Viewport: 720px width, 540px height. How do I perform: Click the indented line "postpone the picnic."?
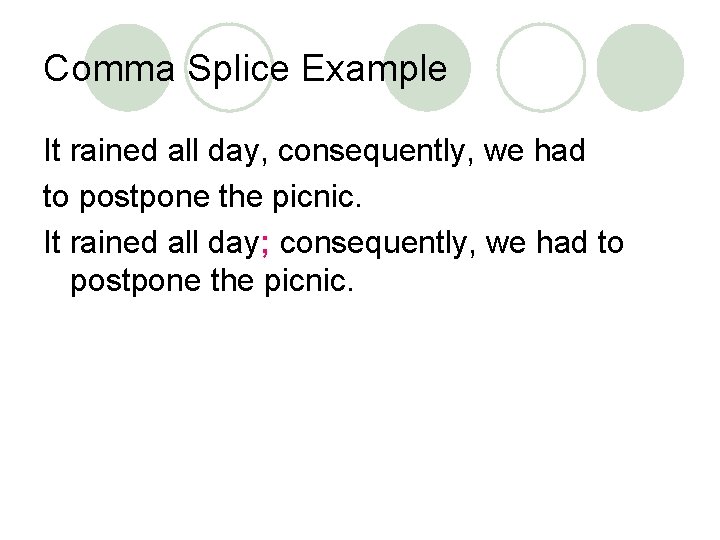click(x=212, y=281)
